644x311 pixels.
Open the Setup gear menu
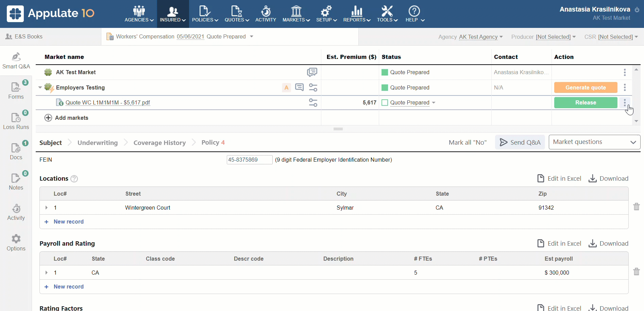(326, 14)
